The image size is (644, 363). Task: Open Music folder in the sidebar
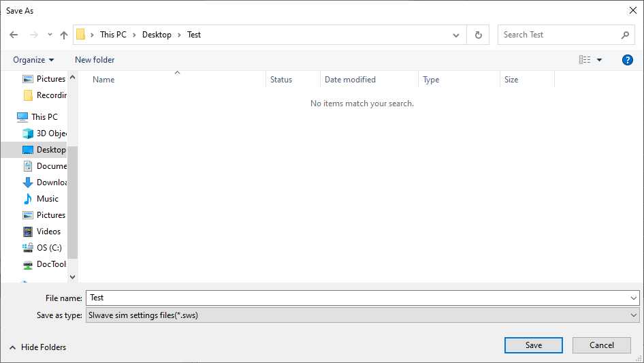(x=47, y=199)
